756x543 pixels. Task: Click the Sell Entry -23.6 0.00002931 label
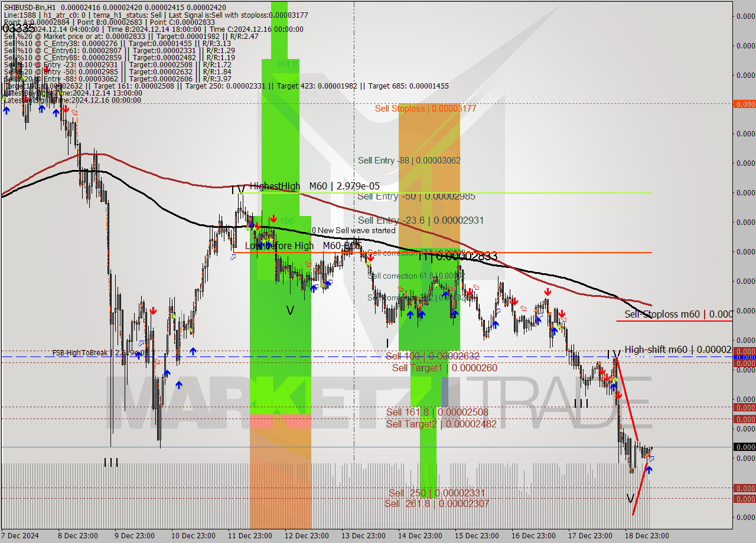pos(421,220)
